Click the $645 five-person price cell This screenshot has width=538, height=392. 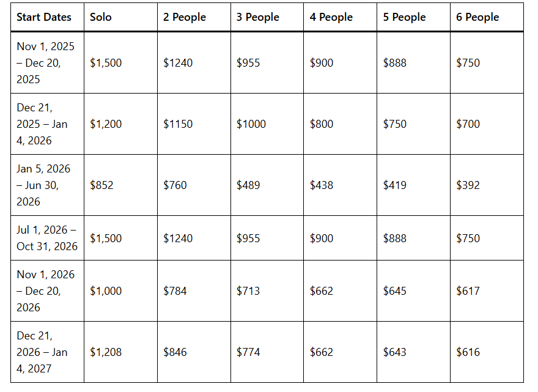(x=395, y=290)
